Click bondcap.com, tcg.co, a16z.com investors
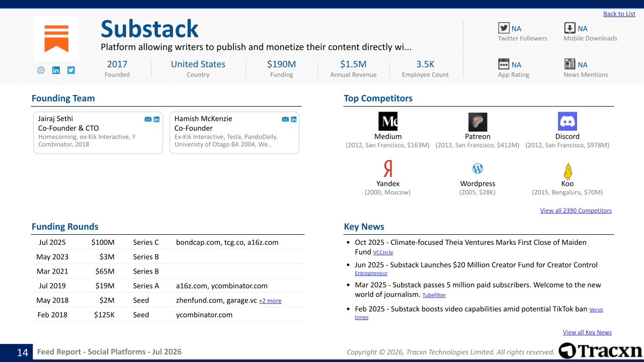 coord(227,242)
